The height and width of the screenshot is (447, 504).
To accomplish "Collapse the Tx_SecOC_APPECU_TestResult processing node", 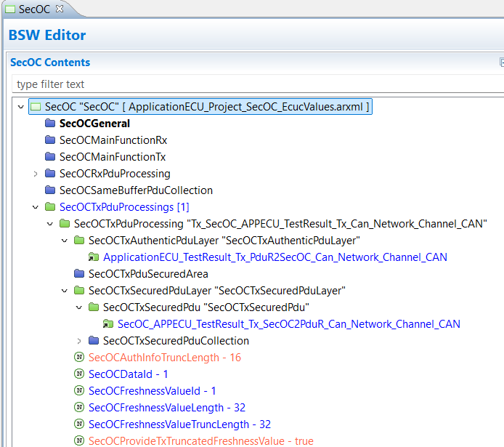I will 50,224.
